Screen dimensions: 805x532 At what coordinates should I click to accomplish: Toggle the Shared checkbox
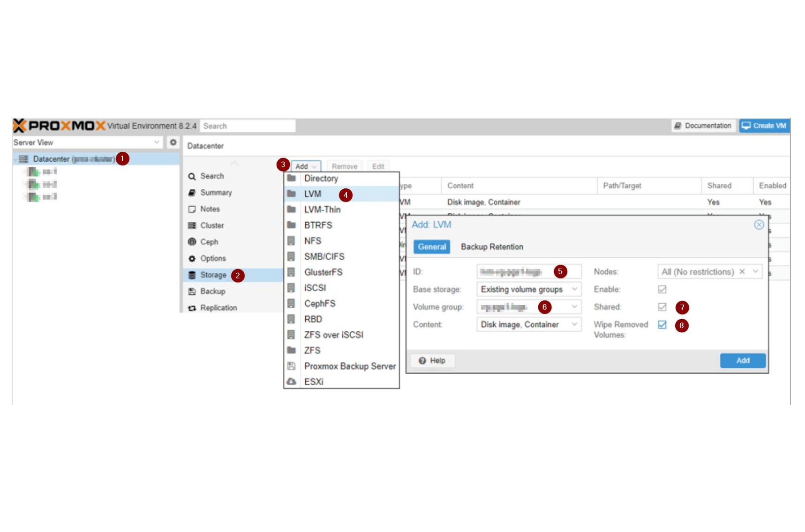pos(661,307)
